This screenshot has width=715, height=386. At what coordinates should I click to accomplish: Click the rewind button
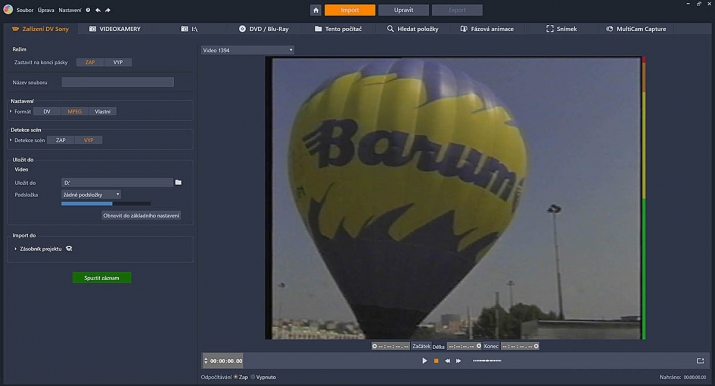click(447, 361)
